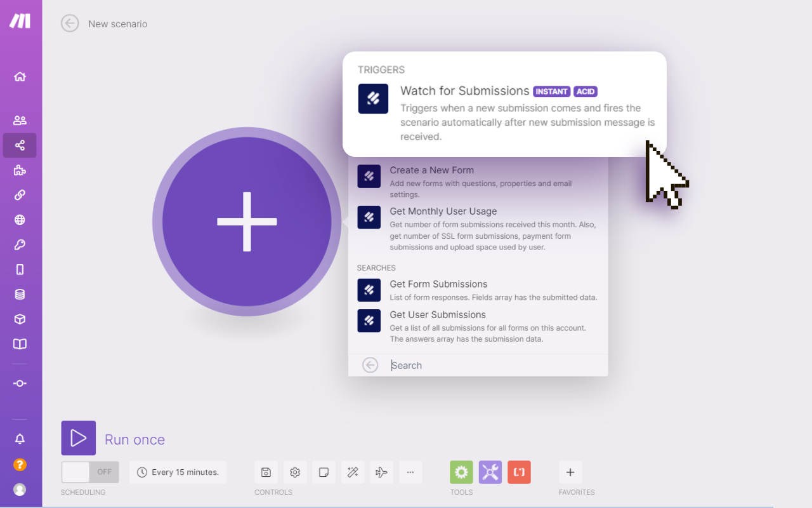Click the Auto-align magic wand icon

tap(353, 472)
